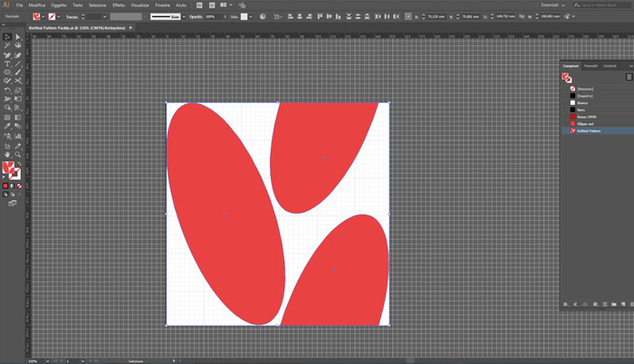This screenshot has height=364, width=634.
Task: Open the stroke color dropdown in control bar
Action: (59, 16)
